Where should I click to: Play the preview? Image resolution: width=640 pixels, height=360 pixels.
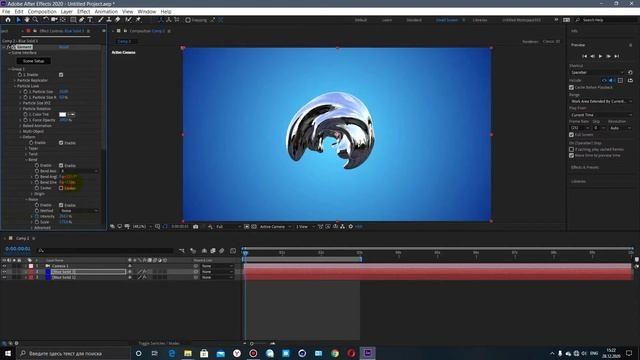pos(600,56)
